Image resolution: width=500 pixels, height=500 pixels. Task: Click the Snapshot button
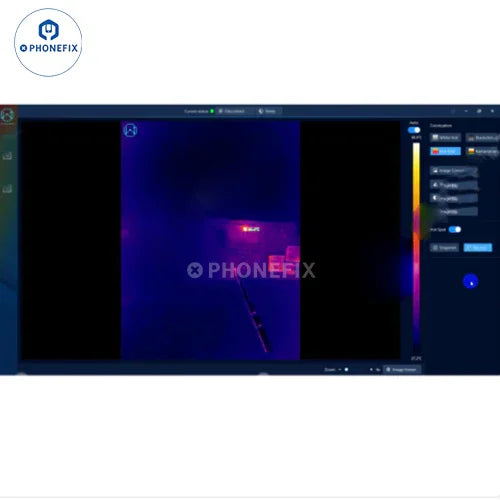tap(444, 247)
